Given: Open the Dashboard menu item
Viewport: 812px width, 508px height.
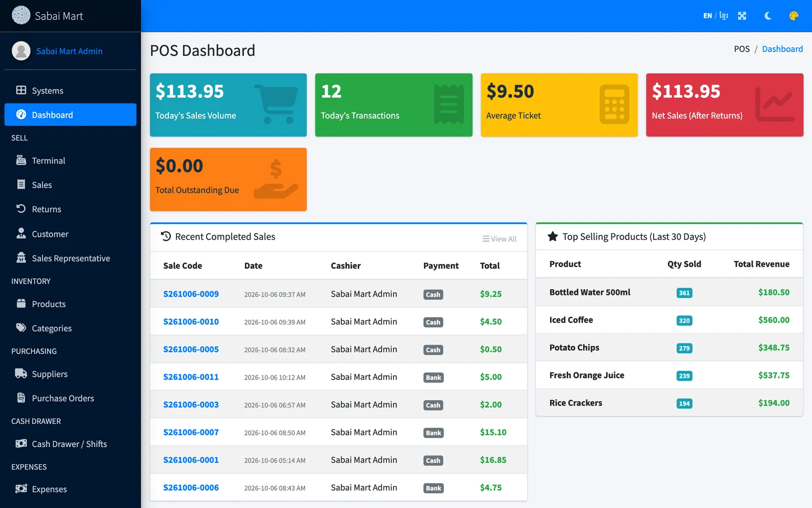Looking at the screenshot, I should 71,115.
